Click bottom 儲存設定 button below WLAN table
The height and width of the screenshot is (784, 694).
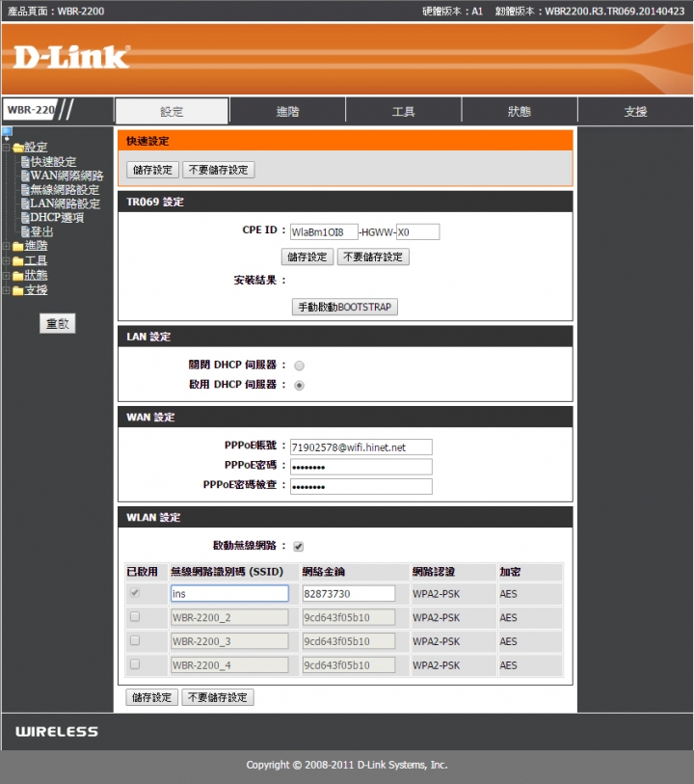point(152,697)
